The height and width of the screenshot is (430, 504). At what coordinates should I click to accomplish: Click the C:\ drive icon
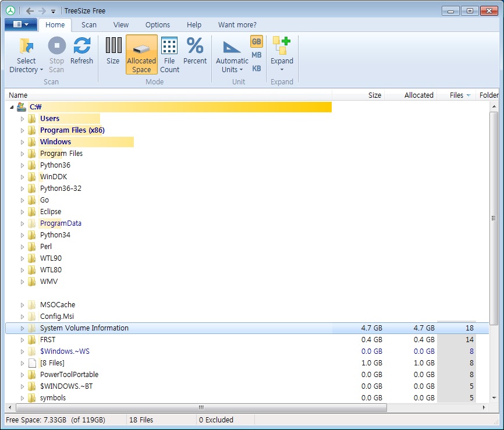point(22,106)
